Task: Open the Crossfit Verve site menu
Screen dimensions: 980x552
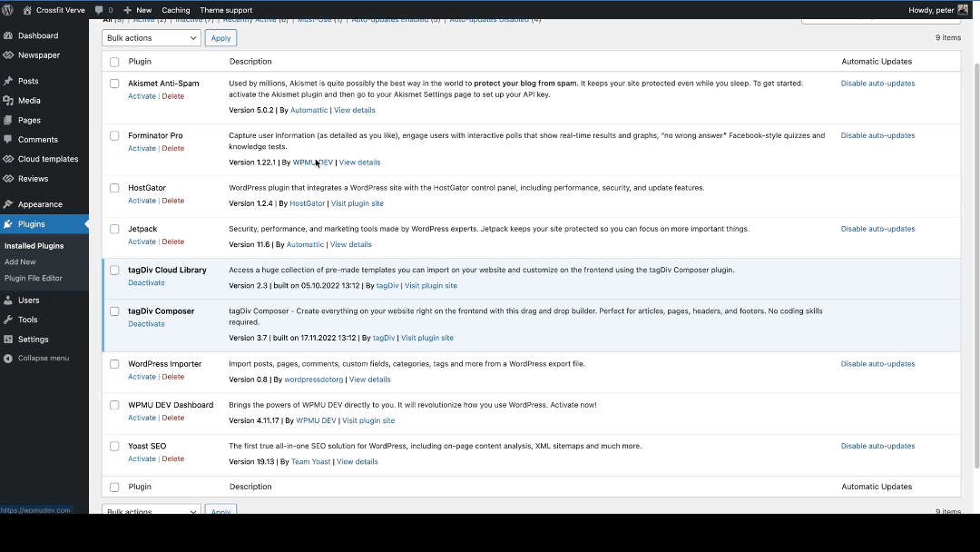Action: pyautogui.click(x=61, y=10)
